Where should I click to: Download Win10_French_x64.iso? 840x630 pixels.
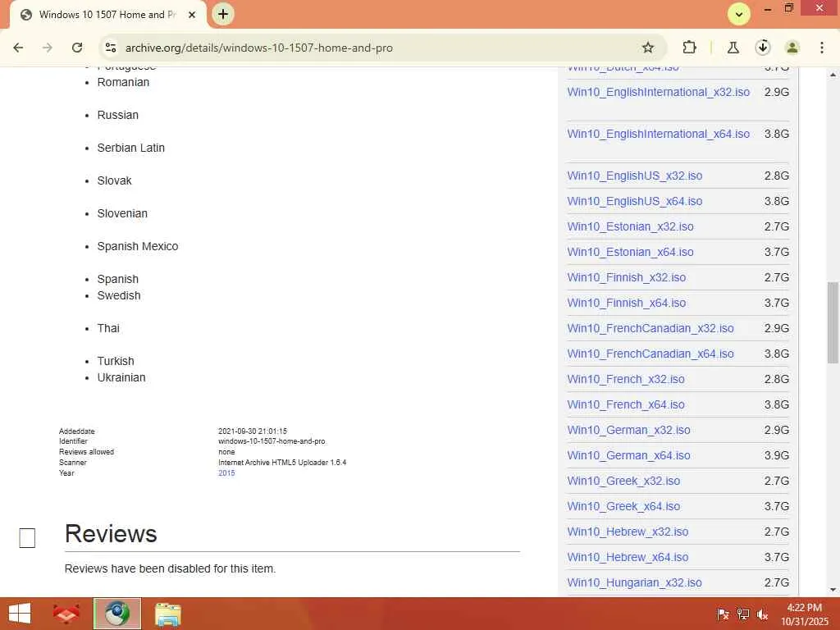pos(626,405)
